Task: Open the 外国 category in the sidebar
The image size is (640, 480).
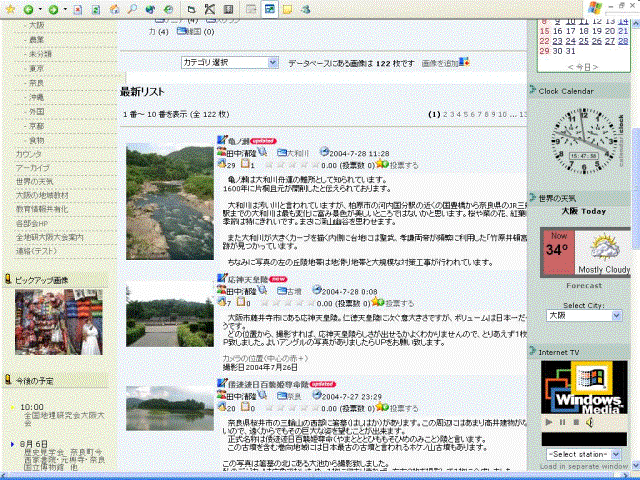Action: [x=36, y=111]
